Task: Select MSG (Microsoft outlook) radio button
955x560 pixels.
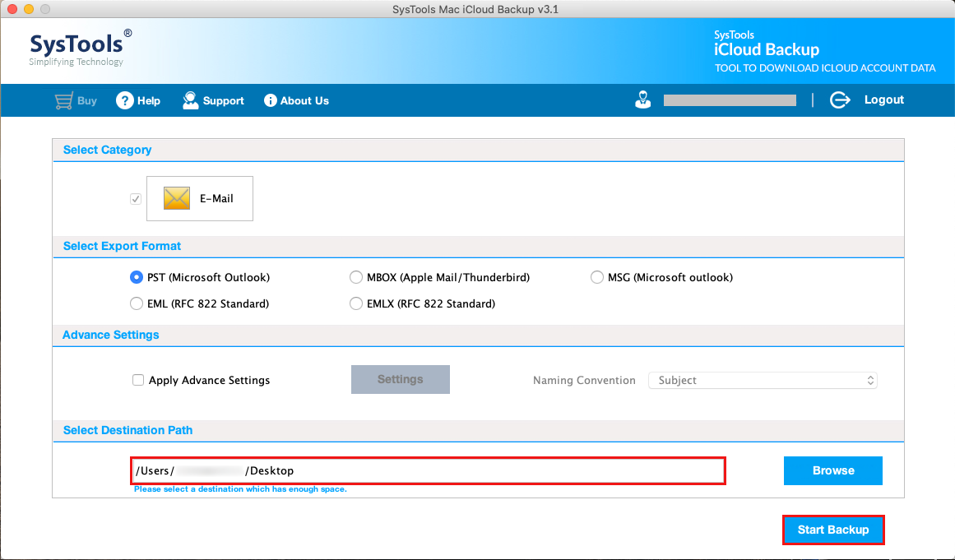Action: tap(597, 277)
